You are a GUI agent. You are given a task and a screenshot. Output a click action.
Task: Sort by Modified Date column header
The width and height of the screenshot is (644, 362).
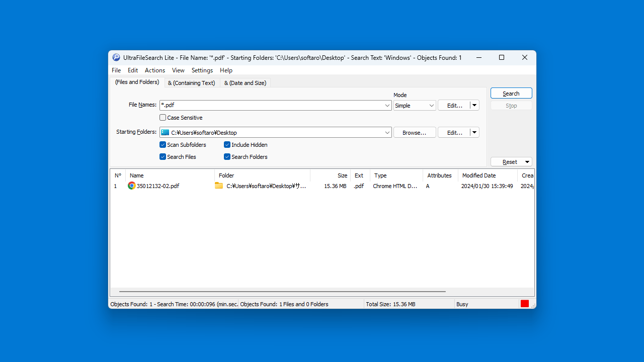(x=488, y=175)
